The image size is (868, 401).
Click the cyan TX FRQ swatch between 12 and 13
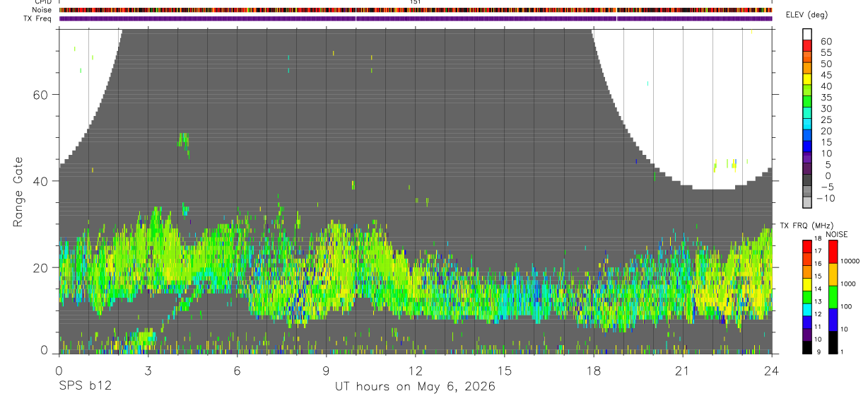[x=807, y=308]
